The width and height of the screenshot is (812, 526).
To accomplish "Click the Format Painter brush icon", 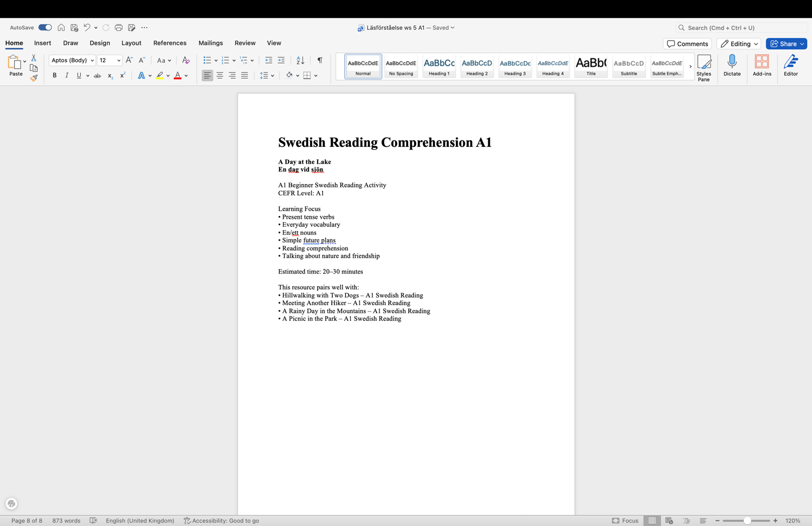I will point(34,78).
